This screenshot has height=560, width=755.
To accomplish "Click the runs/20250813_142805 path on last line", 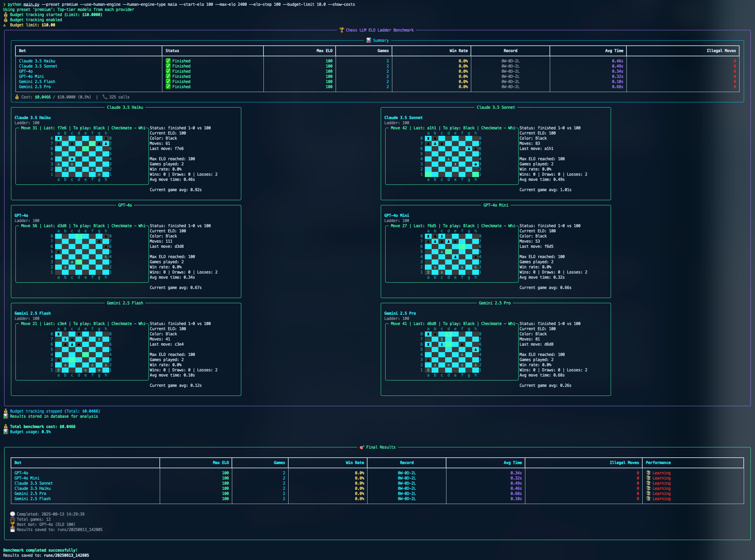I will [x=66, y=555].
